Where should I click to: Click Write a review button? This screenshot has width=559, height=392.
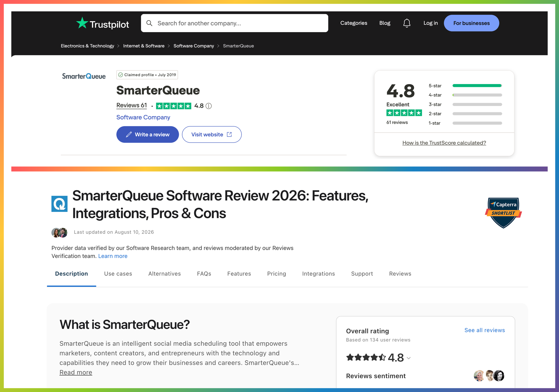coord(148,135)
